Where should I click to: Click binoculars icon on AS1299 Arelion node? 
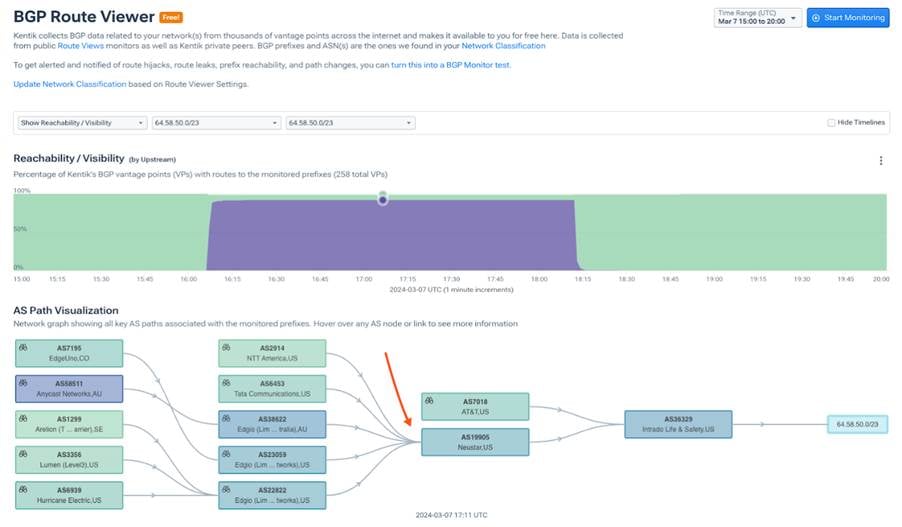[23, 418]
